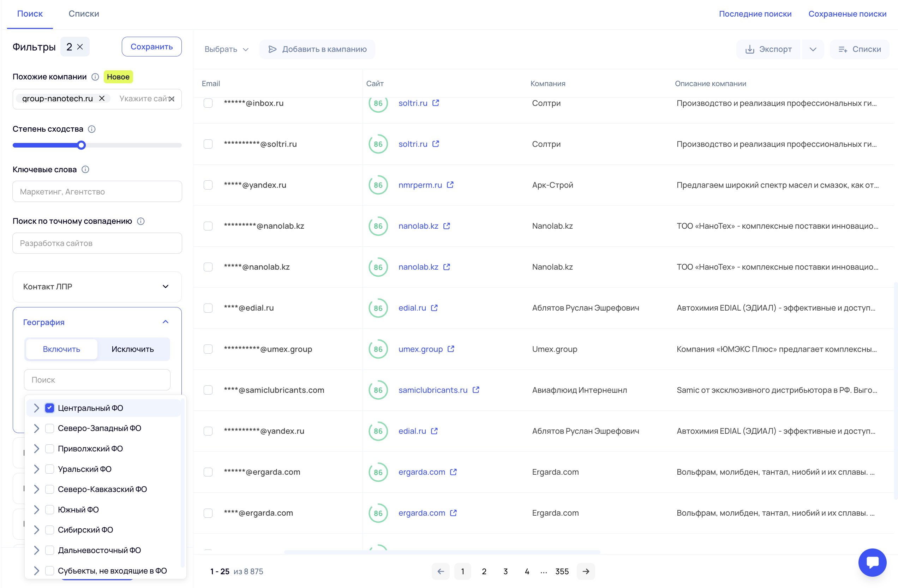Switch to the Списки tab
Viewport: 898px width, 588px height.
pos(84,14)
